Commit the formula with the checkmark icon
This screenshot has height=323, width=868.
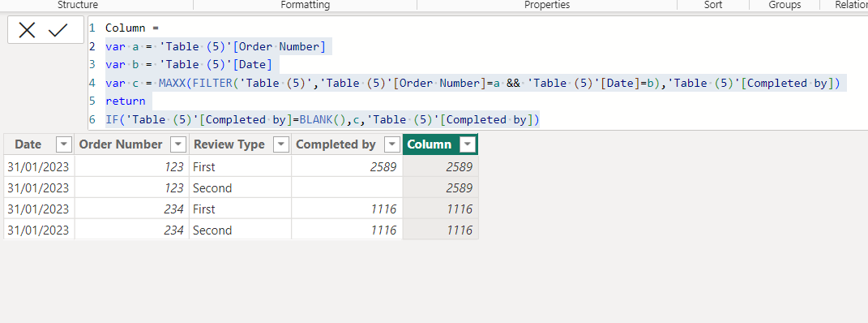(x=58, y=30)
